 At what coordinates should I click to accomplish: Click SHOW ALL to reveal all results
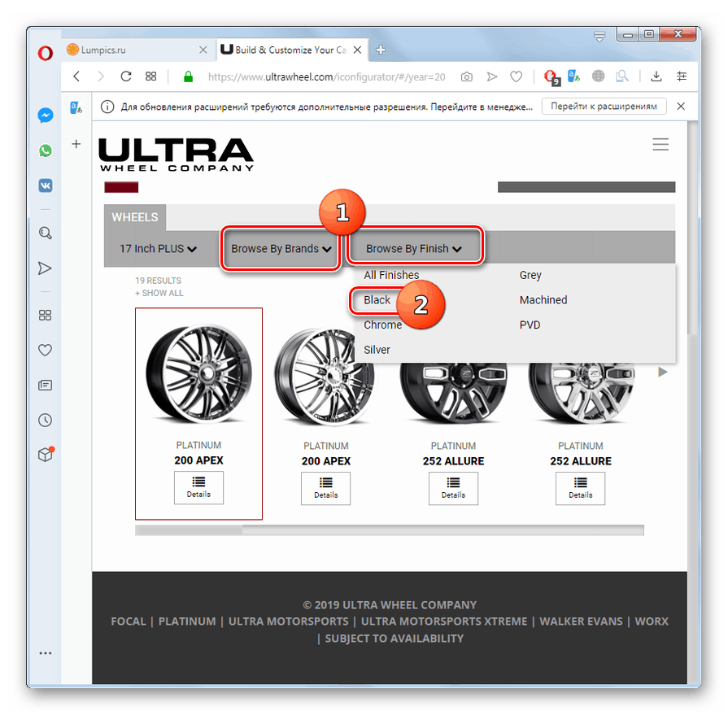(x=159, y=293)
